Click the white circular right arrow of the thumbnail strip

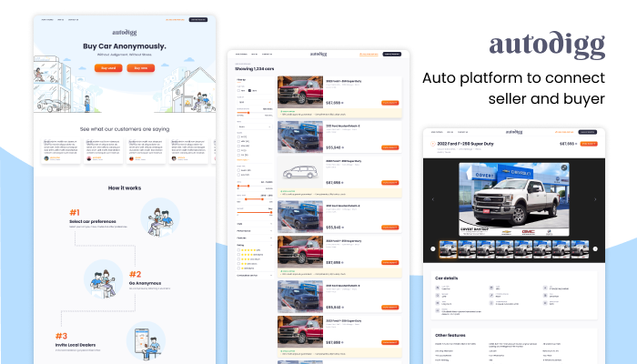tap(595, 248)
